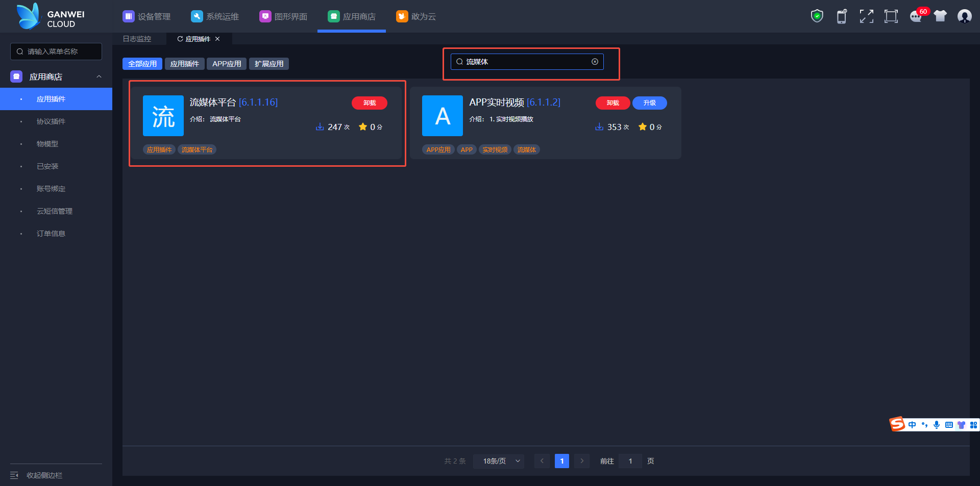Select 应用插件 in the sidebar
Screen dimensions: 980x486
pos(56,99)
